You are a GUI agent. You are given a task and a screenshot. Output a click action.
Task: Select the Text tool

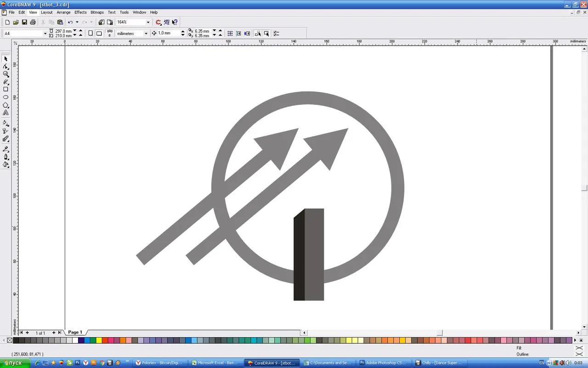point(6,113)
